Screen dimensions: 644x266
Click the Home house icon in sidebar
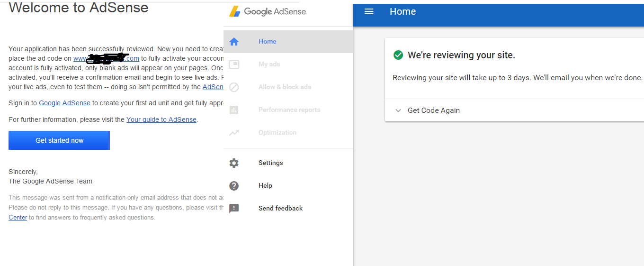click(234, 42)
